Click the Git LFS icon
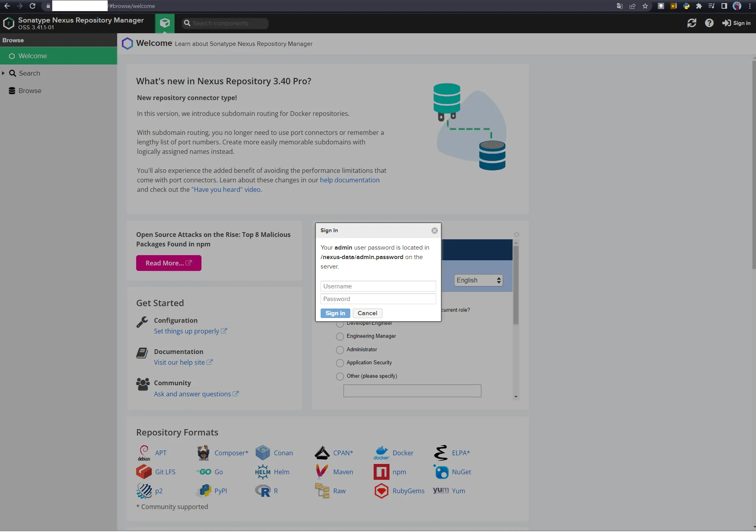Viewport: 756px width, 532px height. coord(144,472)
